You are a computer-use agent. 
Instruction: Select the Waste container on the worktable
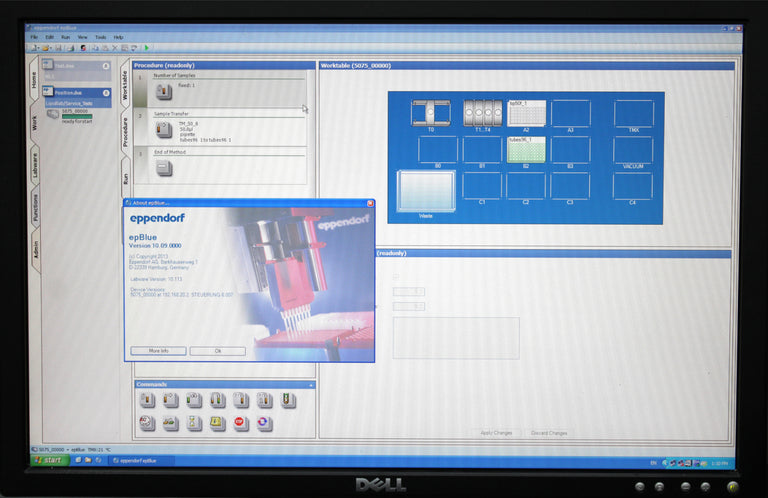point(425,191)
